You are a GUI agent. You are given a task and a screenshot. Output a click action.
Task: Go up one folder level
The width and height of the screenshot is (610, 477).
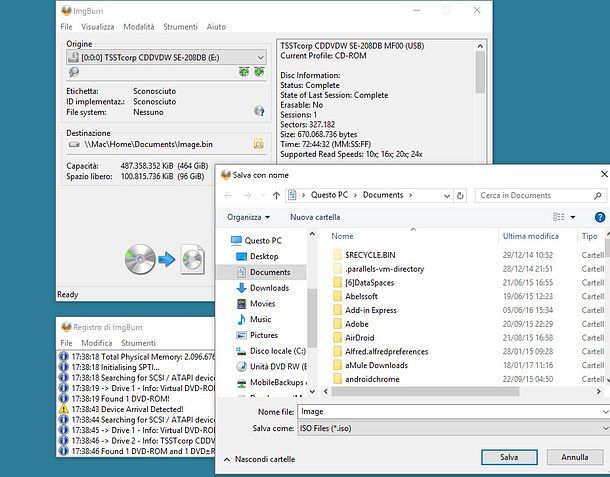pos(276,195)
